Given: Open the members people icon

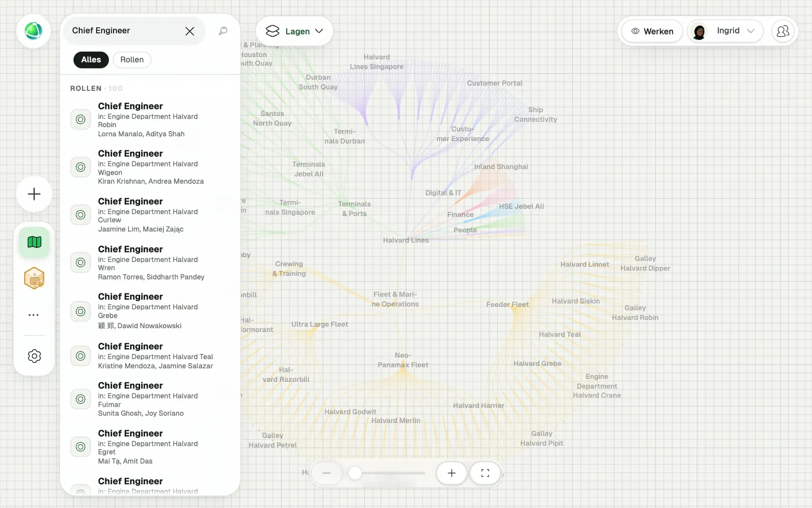Looking at the screenshot, I should [783, 31].
